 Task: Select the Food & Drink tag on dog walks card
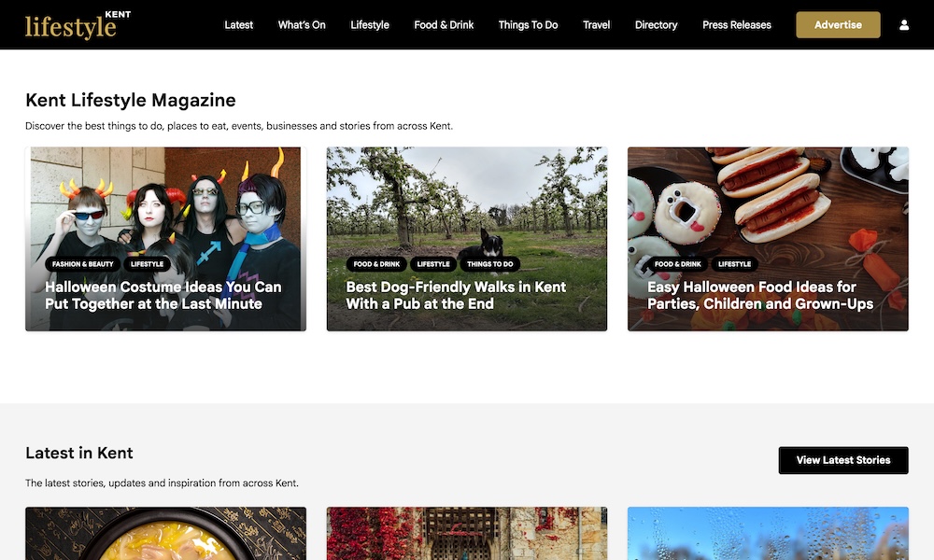pyautogui.click(x=376, y=264)
